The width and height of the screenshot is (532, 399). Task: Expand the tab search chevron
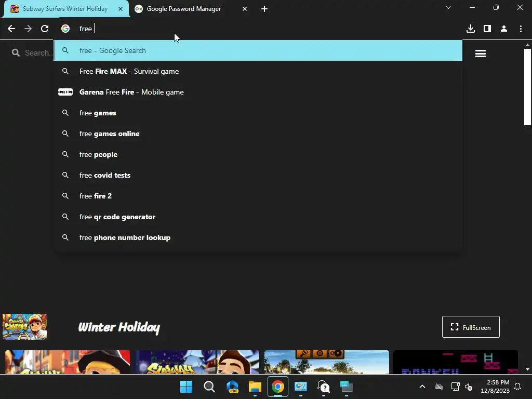click(x=448, y=7)
